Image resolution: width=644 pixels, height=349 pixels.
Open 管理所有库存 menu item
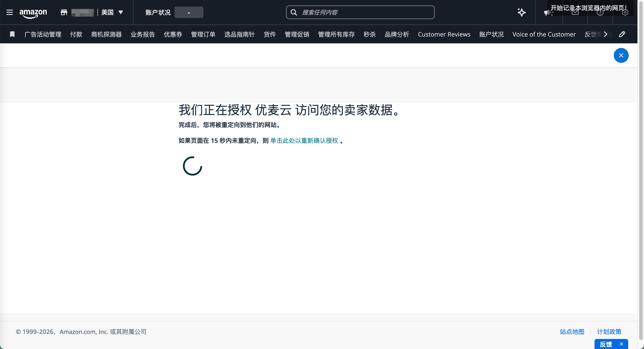pyautogui.click(x=336, y=34)
